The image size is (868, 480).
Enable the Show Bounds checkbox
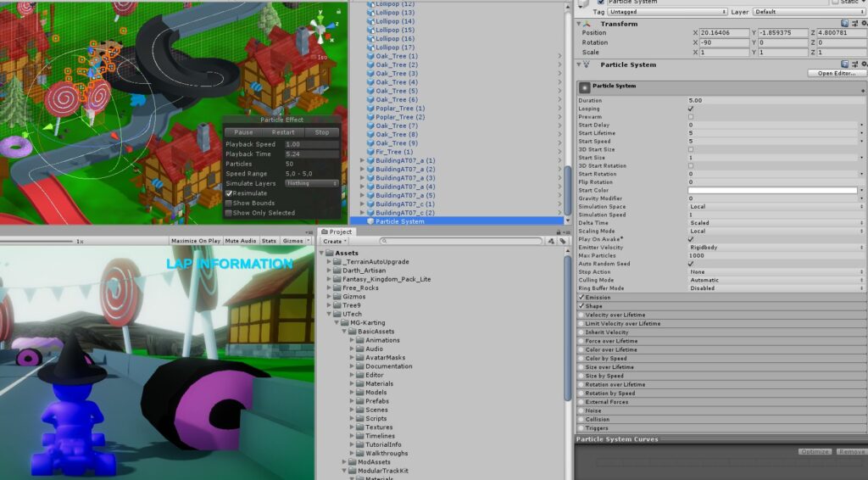(229, 203)
